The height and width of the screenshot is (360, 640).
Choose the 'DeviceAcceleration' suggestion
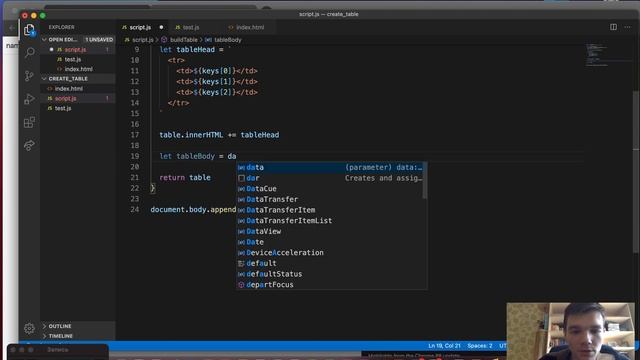pos(331,253)
